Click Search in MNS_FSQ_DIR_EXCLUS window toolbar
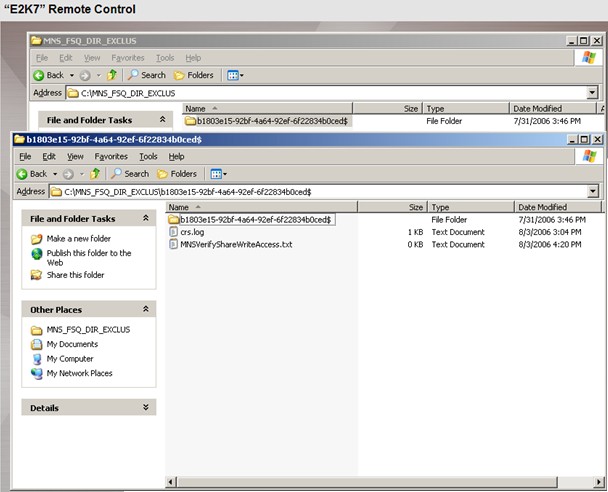Viewport: 608px width, 492px height. pos(147,75)
